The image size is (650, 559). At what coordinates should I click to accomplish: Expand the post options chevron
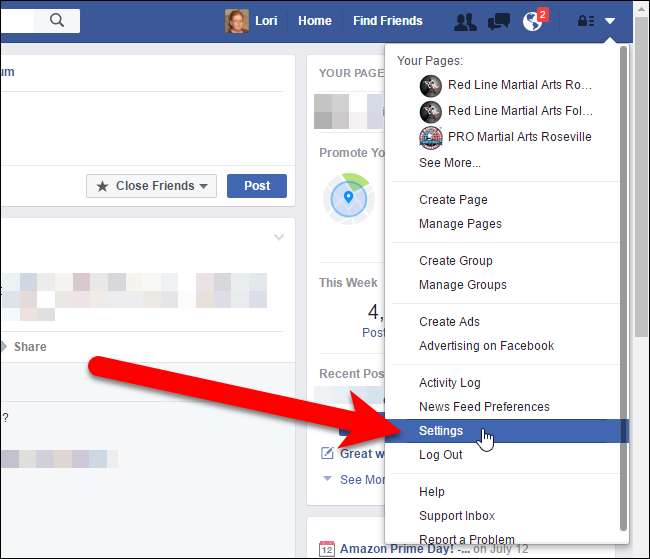[x=279, y=237]
